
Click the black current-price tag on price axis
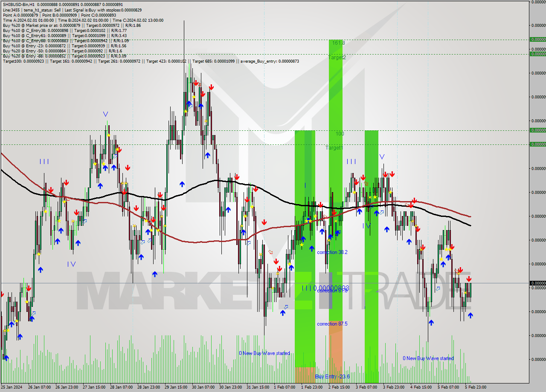(537, 283)
